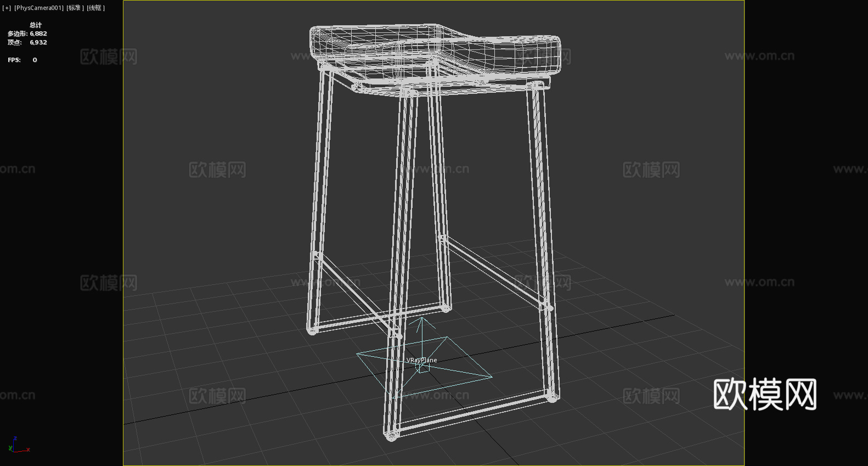Open the 标准 shading quality menu
Viewport: 868px width, 466px height.
point(75,8)
